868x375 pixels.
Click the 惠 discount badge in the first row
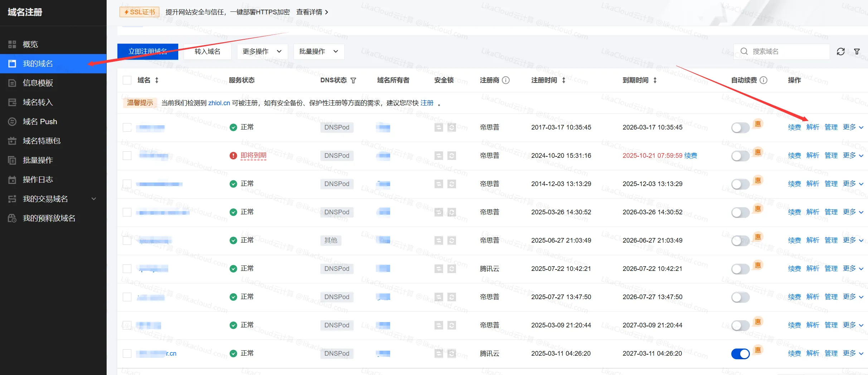[x=758, y=124]
